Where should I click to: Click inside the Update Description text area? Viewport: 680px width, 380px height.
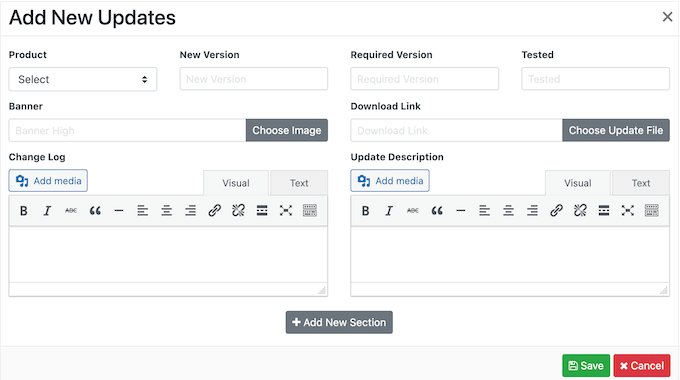(510, 255)
